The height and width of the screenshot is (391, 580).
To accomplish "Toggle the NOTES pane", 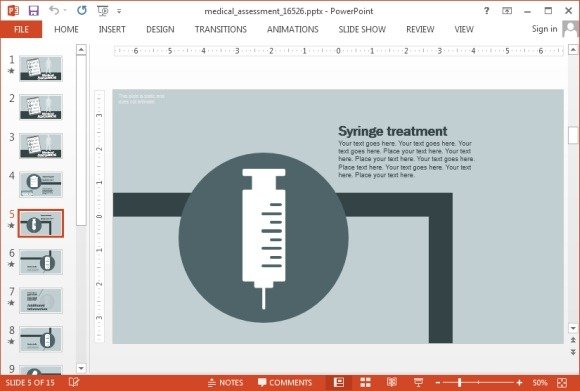I will tap(225, 382).
